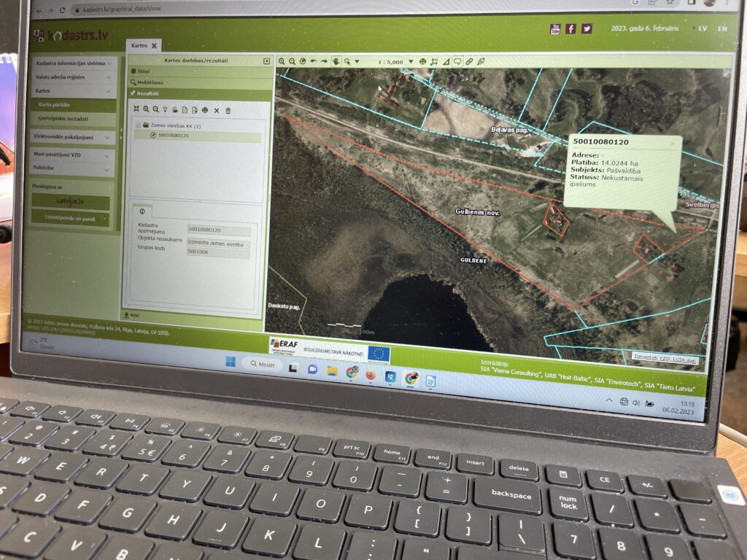Collapse the Kartes darbības/rezultāti panel
Screen dimensions: 747x560
tap(266, 61)
